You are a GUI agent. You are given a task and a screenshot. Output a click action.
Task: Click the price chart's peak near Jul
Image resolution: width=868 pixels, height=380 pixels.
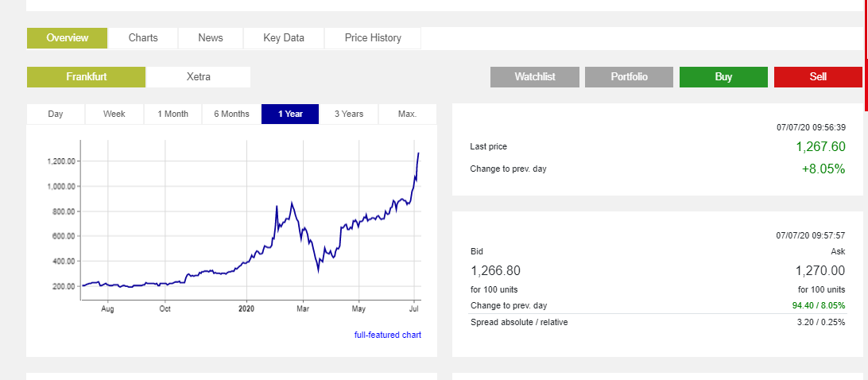418,153
